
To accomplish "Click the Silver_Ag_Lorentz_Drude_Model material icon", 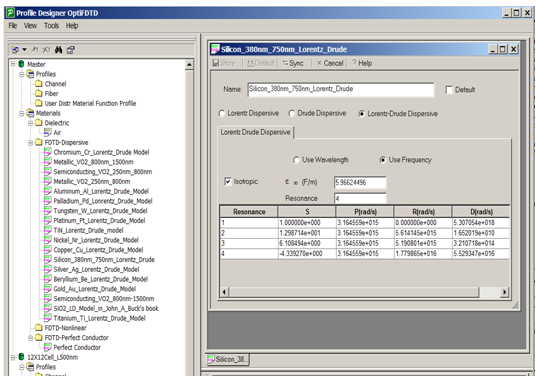I will point(48,269).
